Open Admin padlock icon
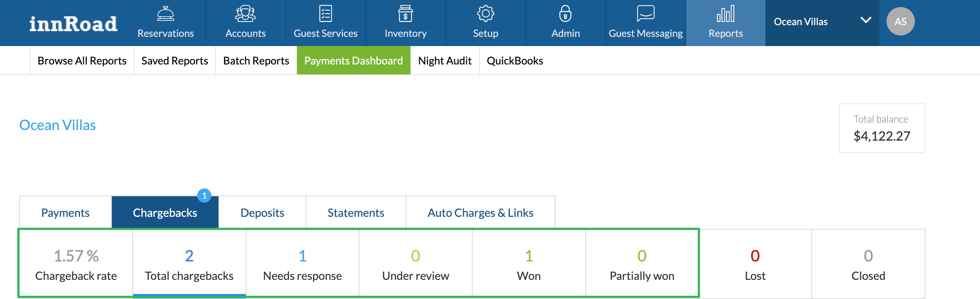 point(565,14)
